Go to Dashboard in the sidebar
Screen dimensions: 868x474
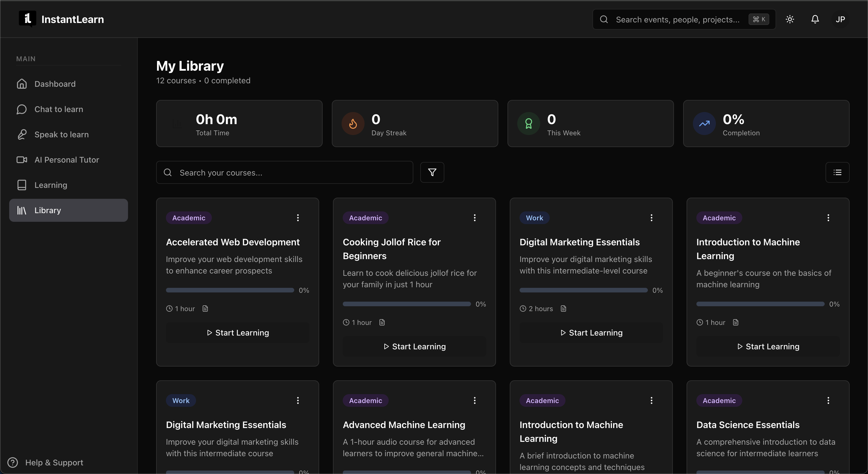tap(55, 84)
